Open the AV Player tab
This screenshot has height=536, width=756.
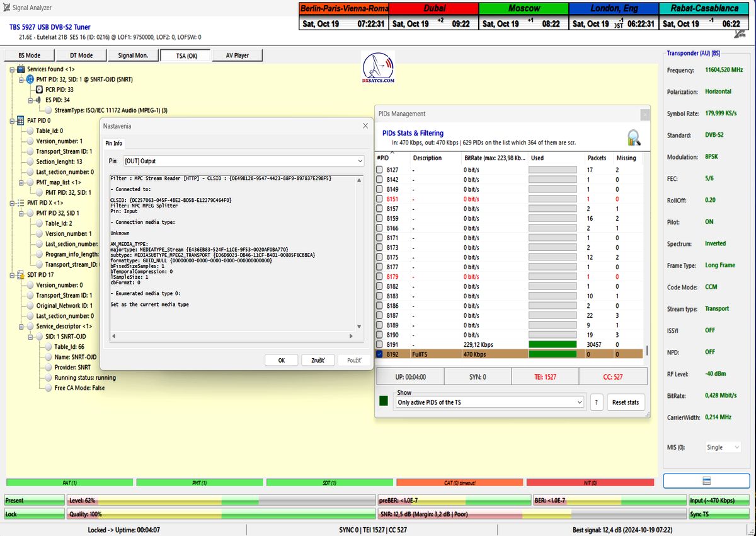coord(237,55)
